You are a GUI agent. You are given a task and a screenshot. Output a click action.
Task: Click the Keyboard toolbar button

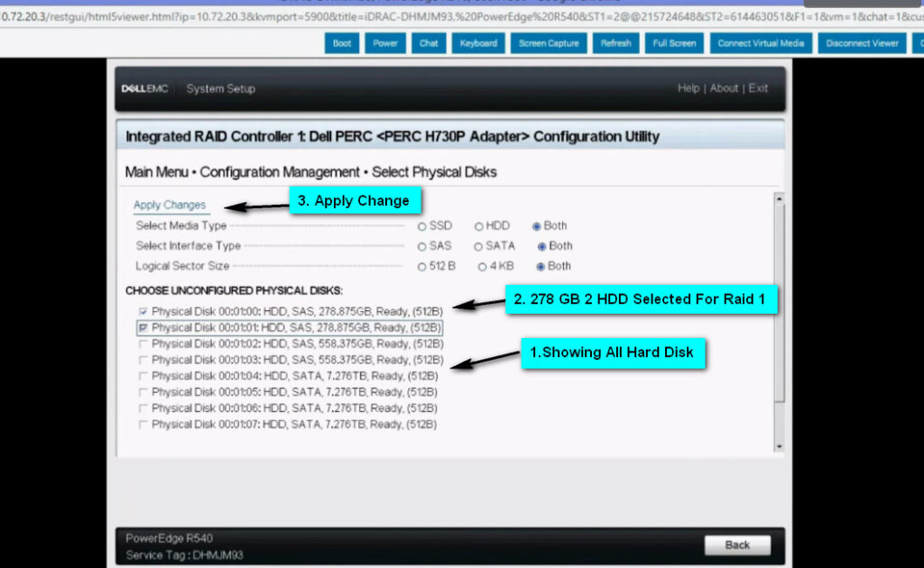click(478, 43)
